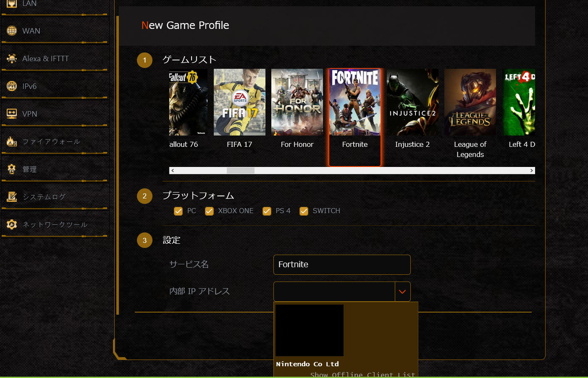The width and height of the screenshot is (588, 378).
Task: Click the 内部 IP アドレス input field
Action: (x=334, y=291)
